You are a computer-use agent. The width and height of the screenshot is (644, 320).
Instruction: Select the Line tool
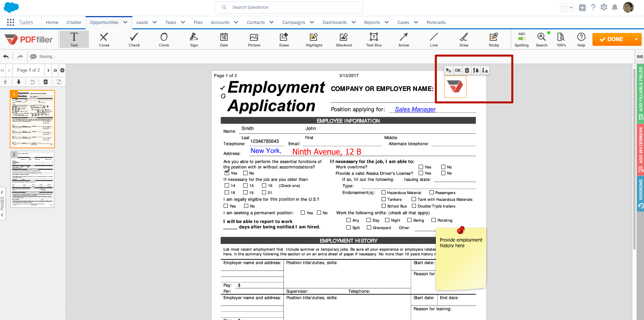pos(434,39)
